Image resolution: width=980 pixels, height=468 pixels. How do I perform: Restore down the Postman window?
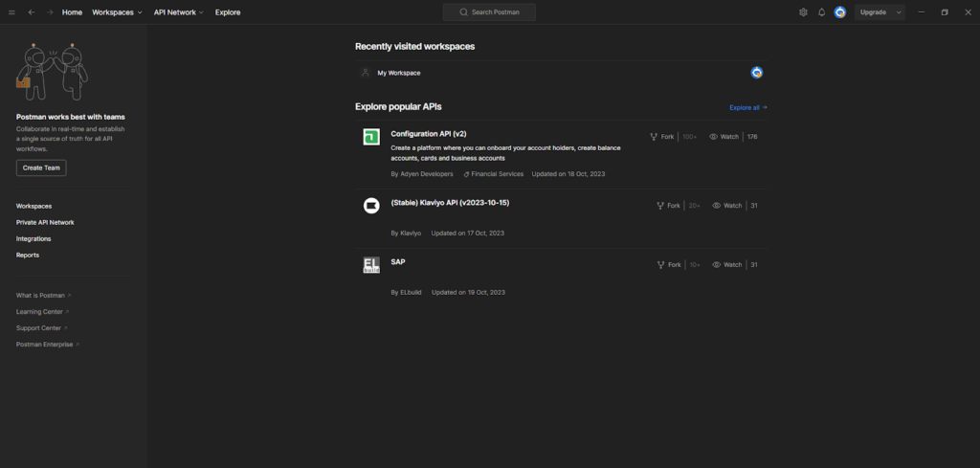pyautogui.click(x=945, y=12)
